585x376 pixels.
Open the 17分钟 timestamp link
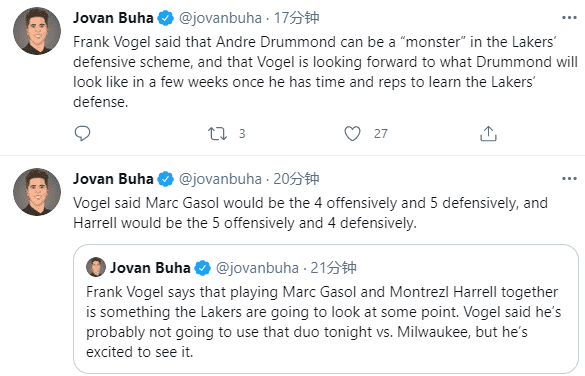click(297, 18)
